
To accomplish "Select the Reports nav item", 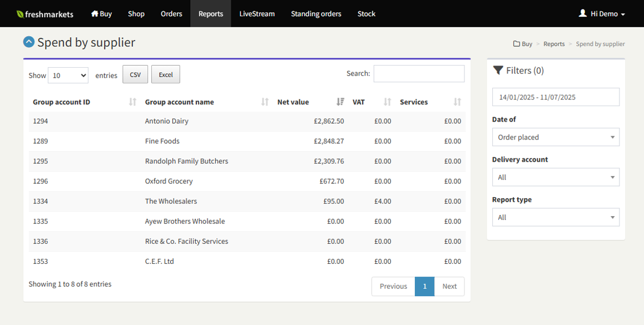I will 211,13.
